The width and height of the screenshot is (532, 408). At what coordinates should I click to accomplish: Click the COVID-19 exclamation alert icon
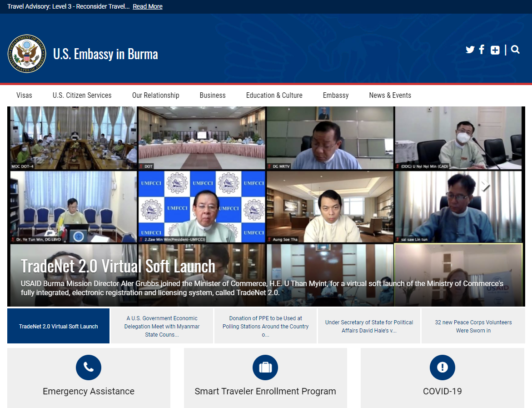[x=443, y=367]
